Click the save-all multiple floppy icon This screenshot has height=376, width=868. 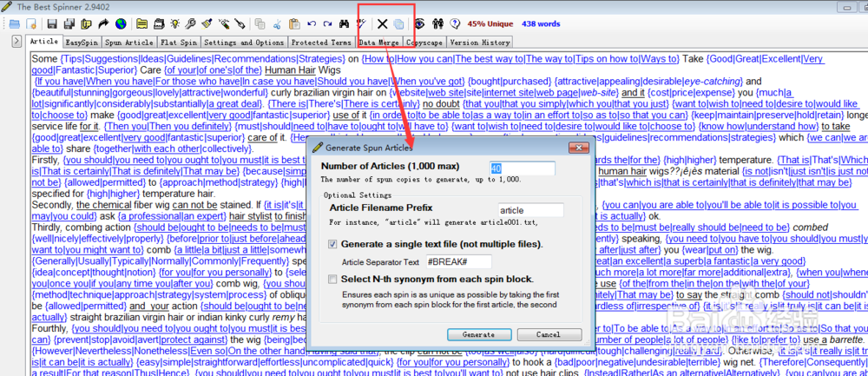click(x=69, y=23)
